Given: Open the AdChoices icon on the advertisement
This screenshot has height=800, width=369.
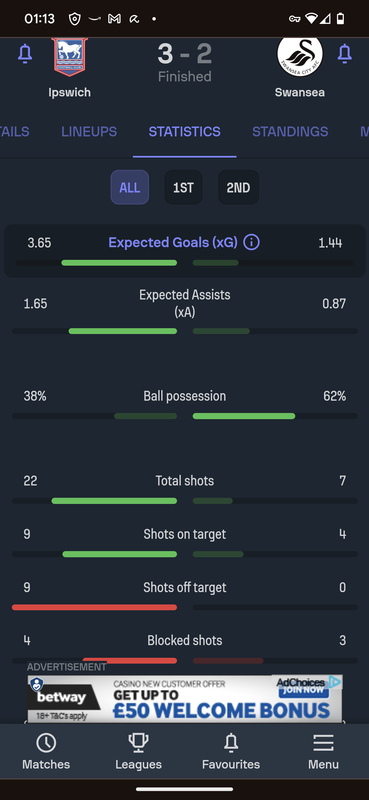Looking at the screenshot, I should 335,682.
